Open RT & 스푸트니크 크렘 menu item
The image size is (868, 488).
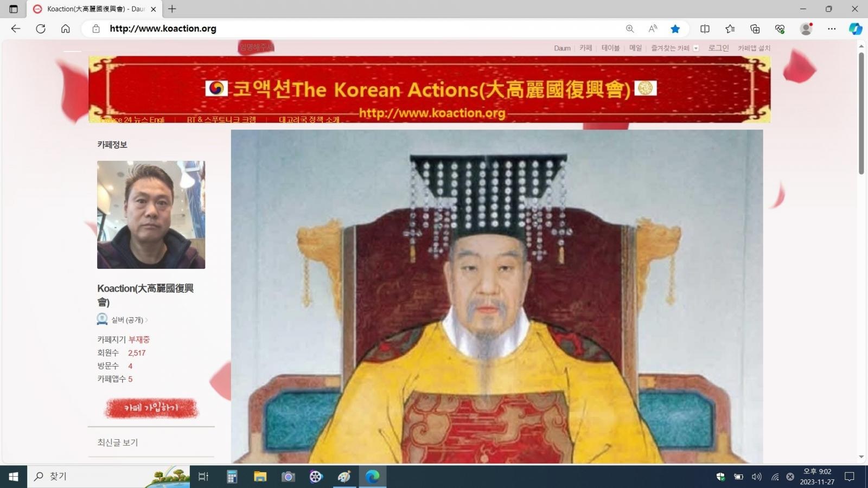[x=221, y=119]
